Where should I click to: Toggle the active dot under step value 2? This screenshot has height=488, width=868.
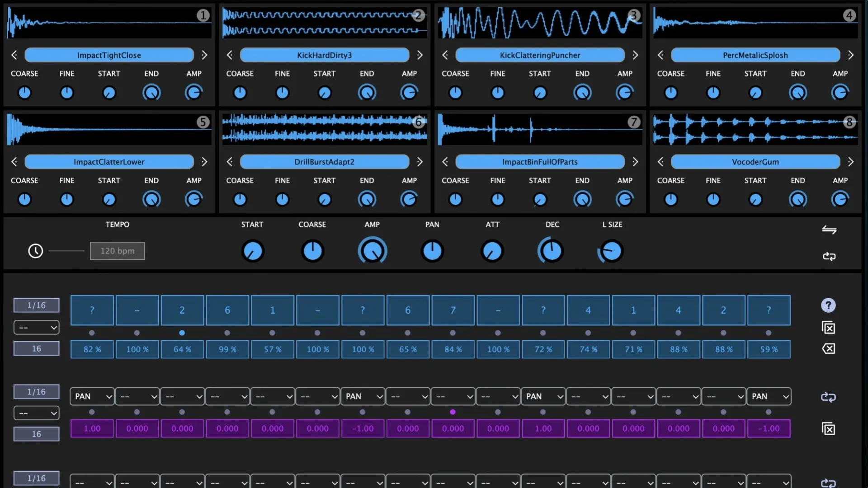coord(182,333)
